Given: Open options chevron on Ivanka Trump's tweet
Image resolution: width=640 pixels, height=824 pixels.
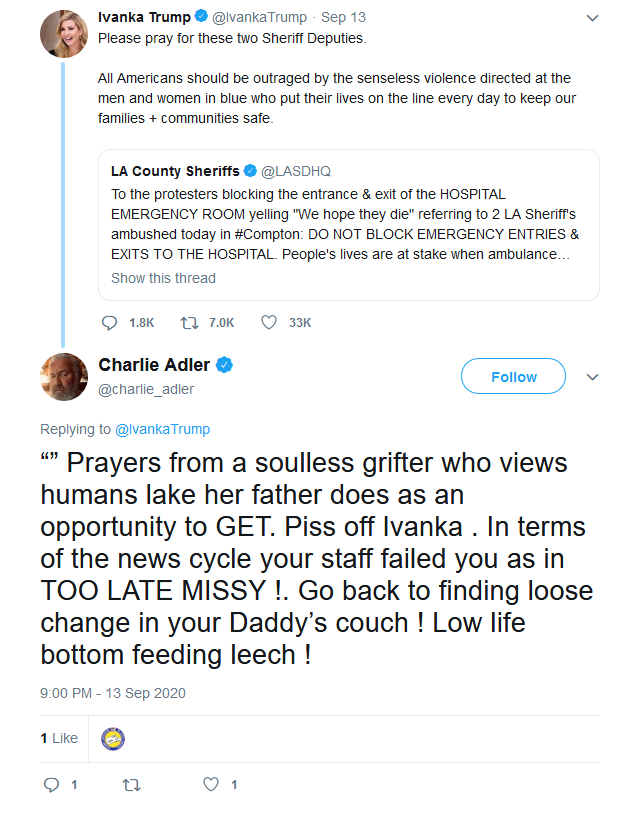Looking at the screenshot, I should [593, 18].
